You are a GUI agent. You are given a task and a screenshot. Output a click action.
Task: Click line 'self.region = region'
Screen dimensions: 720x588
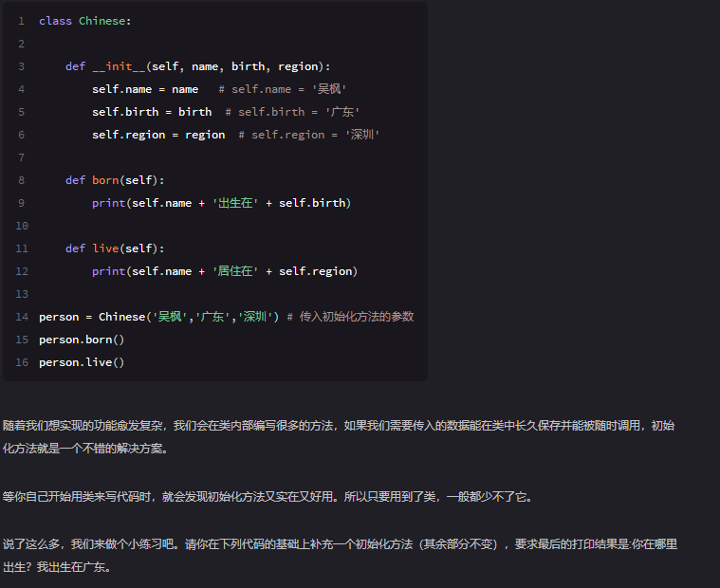click(x=158, y=135)
